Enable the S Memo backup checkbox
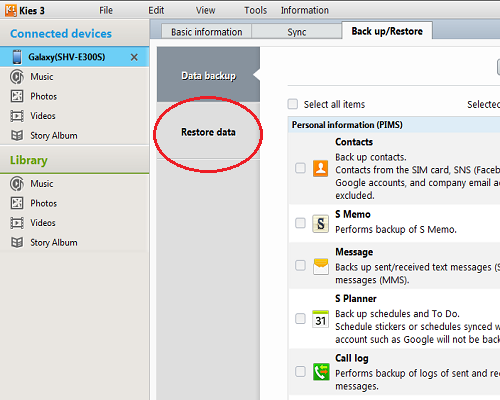 pyautogui.click(x=300, y=223)
